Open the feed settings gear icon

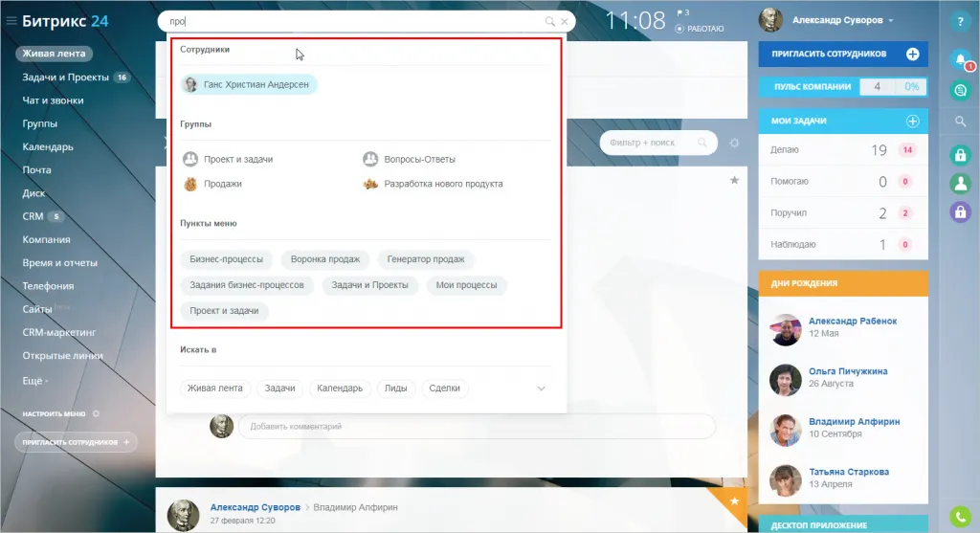point(734,143)
